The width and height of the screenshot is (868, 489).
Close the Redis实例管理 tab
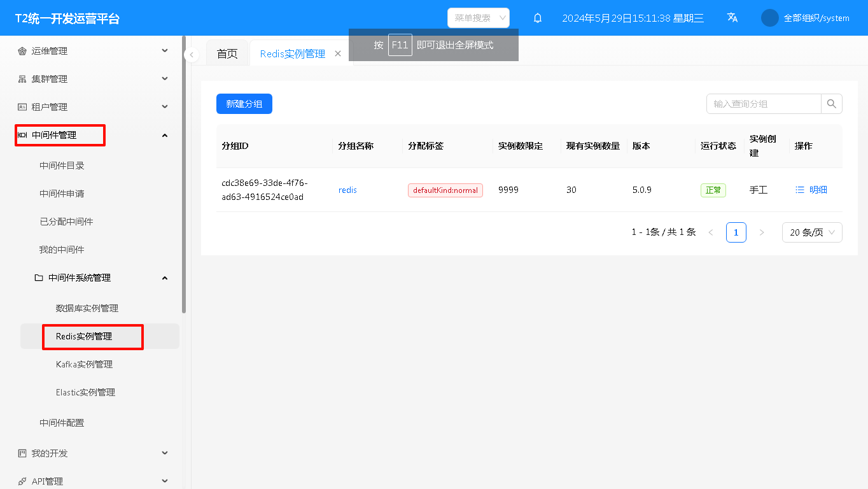pos(338,54)
